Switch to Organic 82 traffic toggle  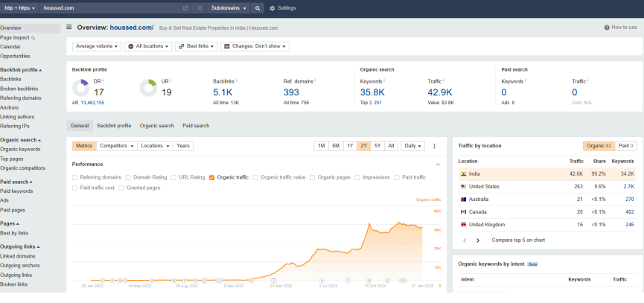pyautogui.click(x=599, y=146)
